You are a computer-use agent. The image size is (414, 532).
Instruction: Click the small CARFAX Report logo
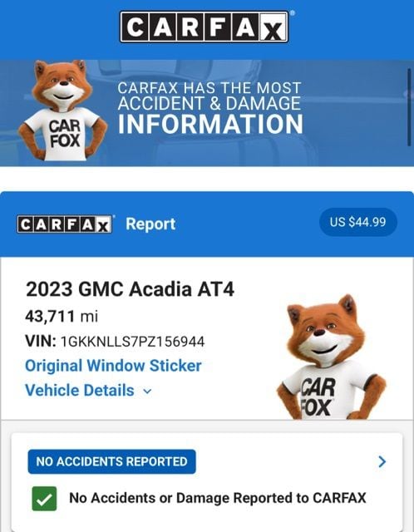point(65,224)
